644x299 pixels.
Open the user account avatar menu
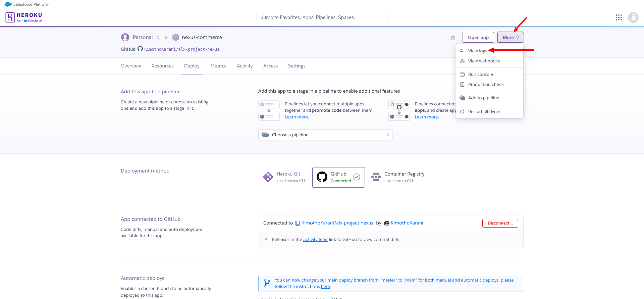pos(633,17)
